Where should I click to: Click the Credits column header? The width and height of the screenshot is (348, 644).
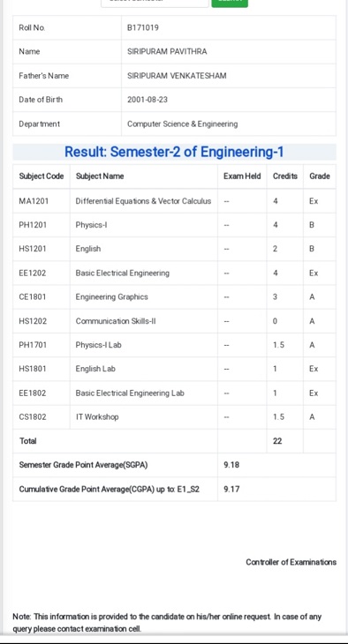(285, 176)
